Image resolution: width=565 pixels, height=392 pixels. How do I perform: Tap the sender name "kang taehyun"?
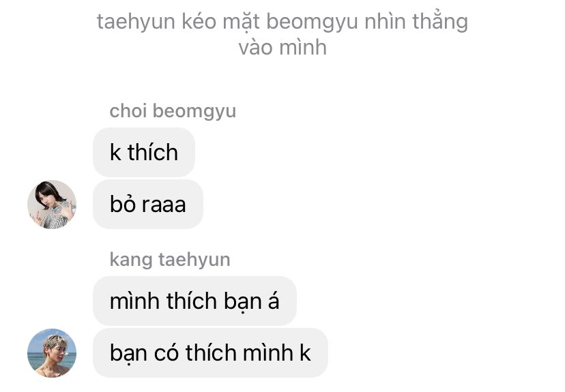click(x=170, y=260)
